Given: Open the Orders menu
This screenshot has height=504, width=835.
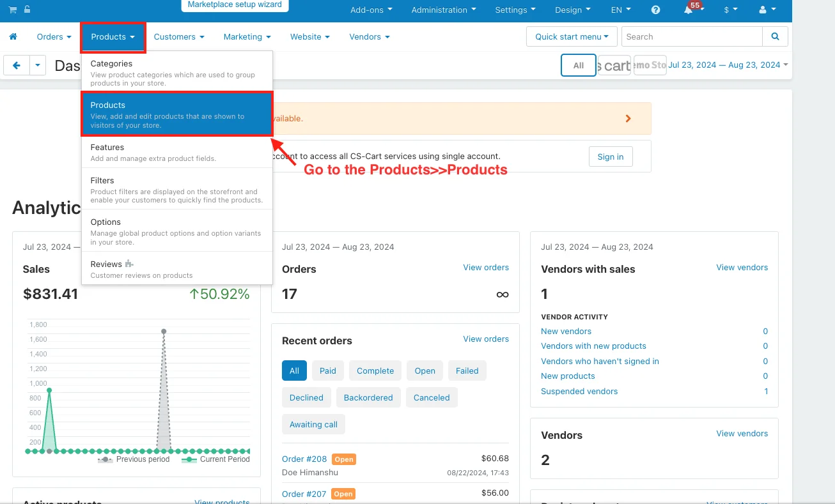Looking at the screenshot, I should tap(54, 37).
